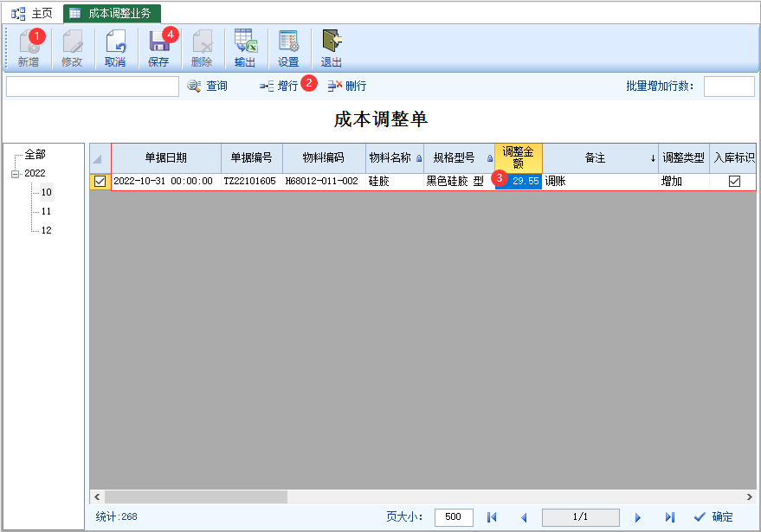Click the lock icon on 物料名称 header
Image resolution: width=761 pixels, height=532 pixels.
(x=419, y=158)
